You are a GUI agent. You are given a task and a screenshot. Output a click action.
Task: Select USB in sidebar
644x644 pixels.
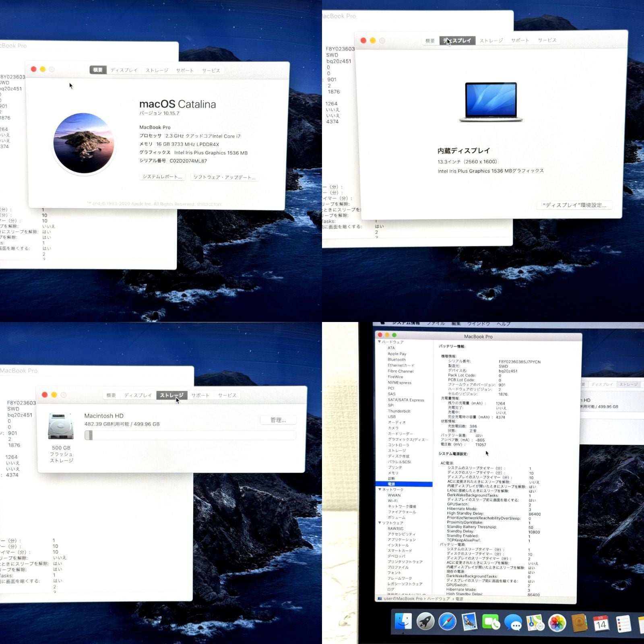click(x=392, y=417)
